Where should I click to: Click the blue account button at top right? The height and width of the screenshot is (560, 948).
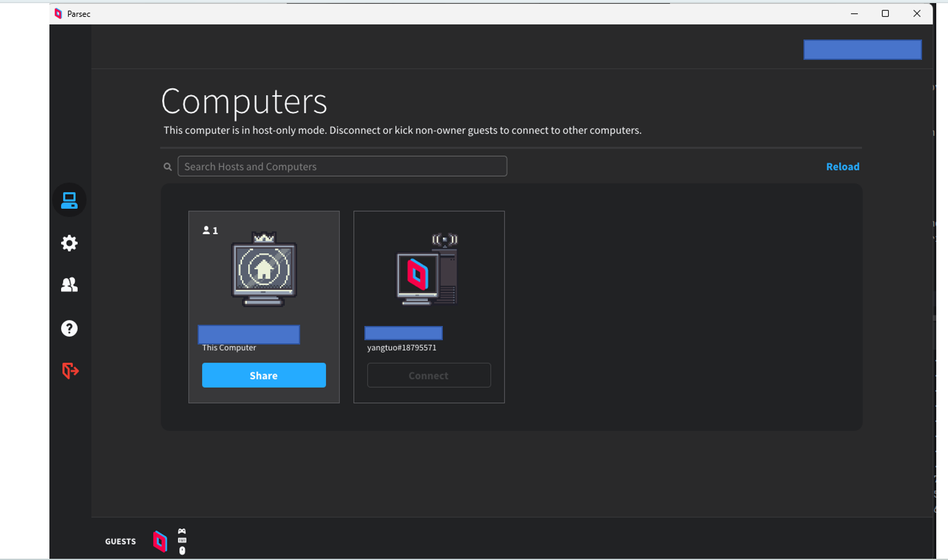[862, 49]
